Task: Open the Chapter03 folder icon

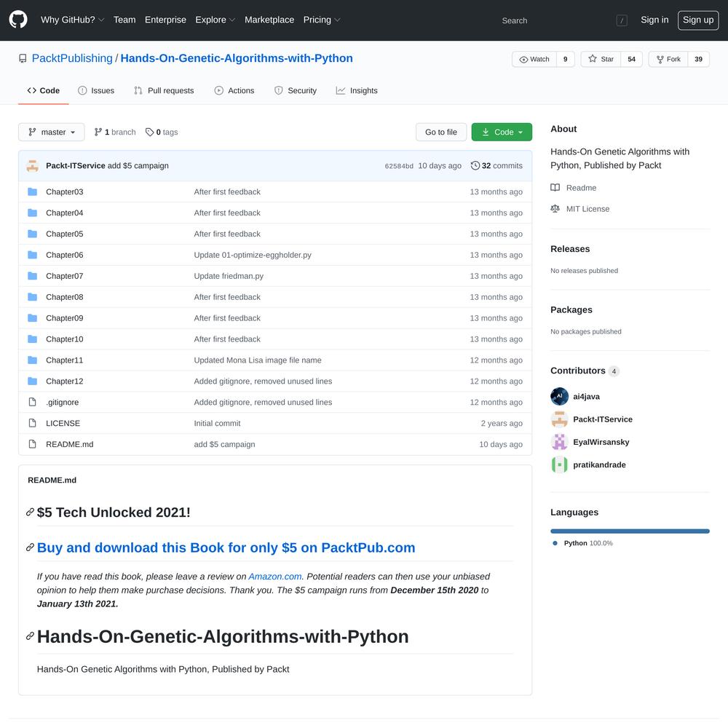Action: [33, 191]
